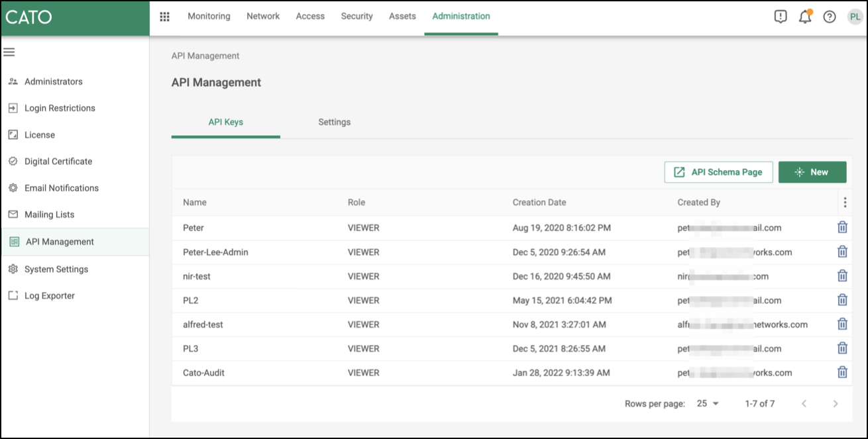Click the alert message icon in header
Viewport: 868px width, 439px height.
[x=781, y=17]
